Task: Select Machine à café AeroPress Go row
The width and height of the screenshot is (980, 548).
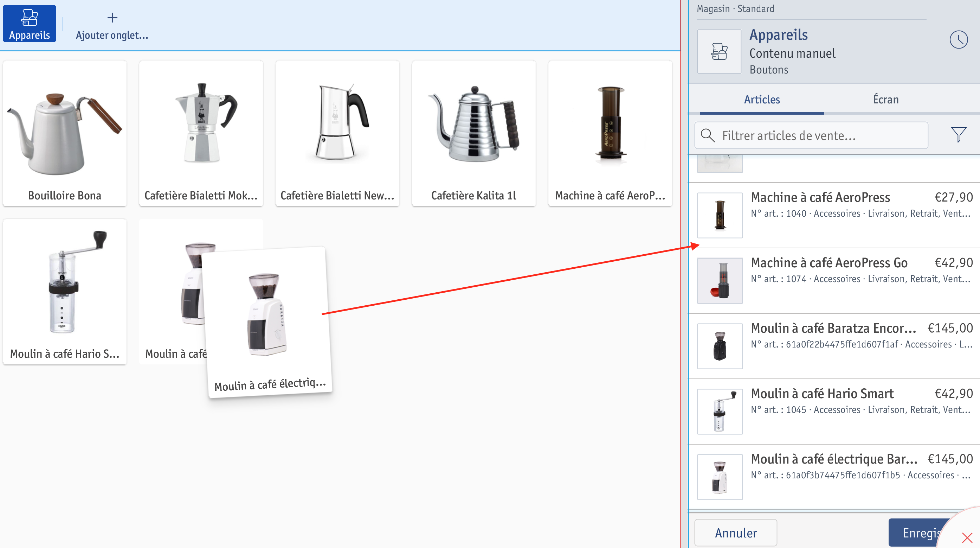Action: tap(834, 281)
